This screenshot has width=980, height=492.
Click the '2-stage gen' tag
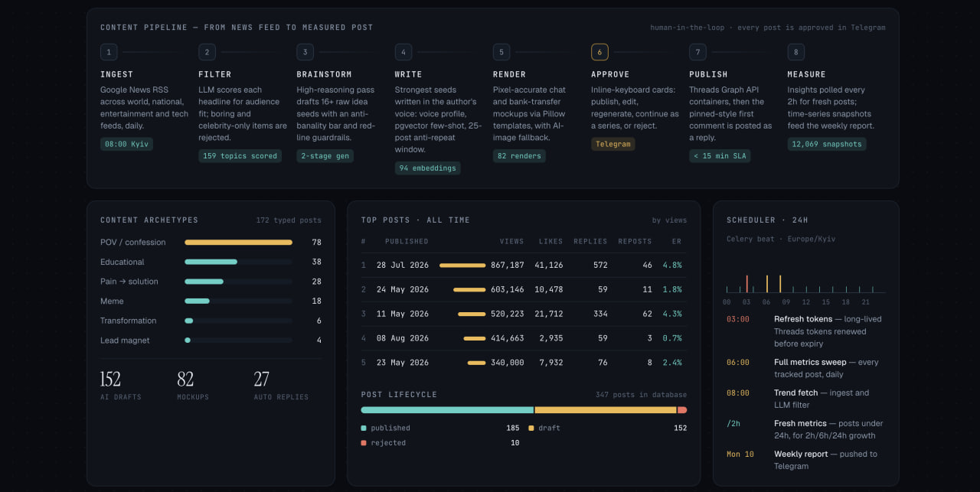pyautogui.click(x=325, y=156)
